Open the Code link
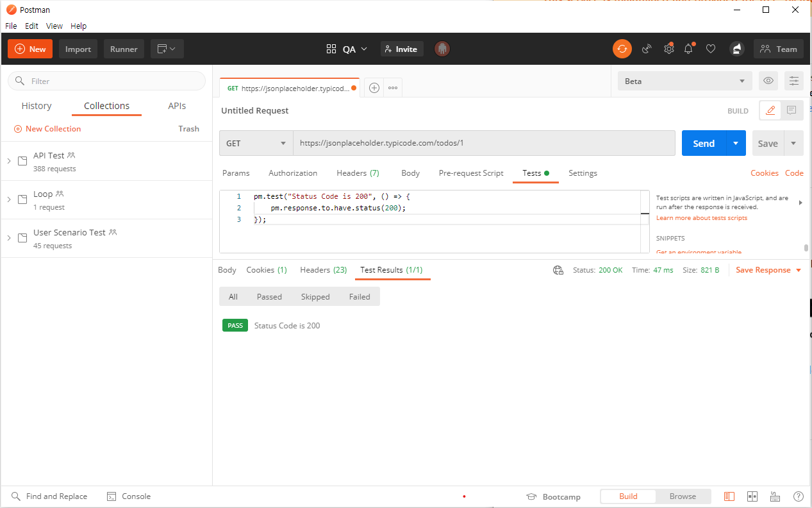 click(x=794, y=173)
